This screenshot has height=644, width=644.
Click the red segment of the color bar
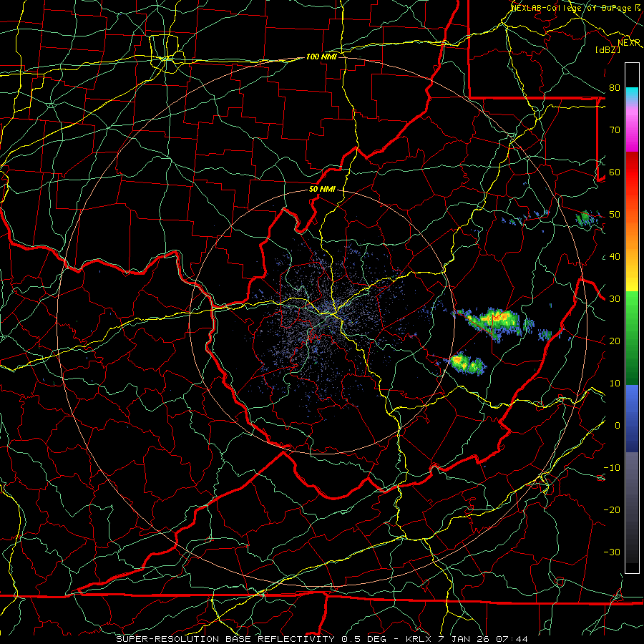(632, 172)
